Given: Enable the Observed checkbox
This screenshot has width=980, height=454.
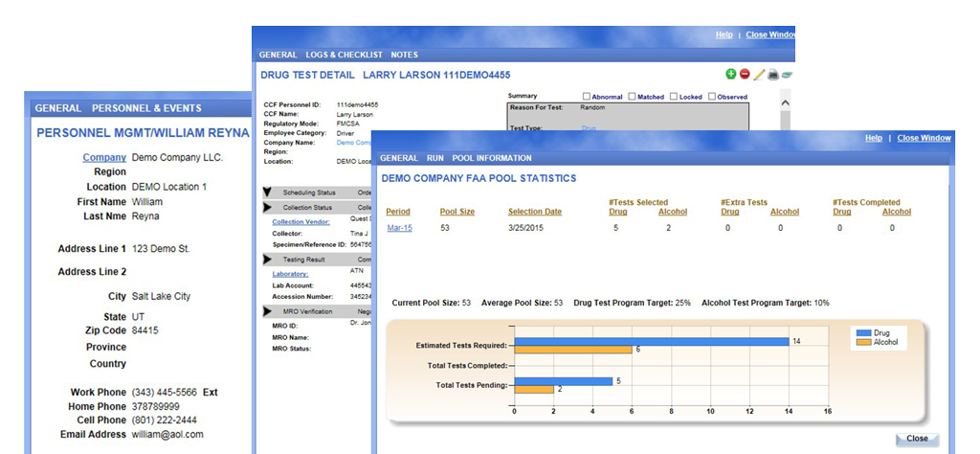Looking at the screenshot, I should coord(710,97).
